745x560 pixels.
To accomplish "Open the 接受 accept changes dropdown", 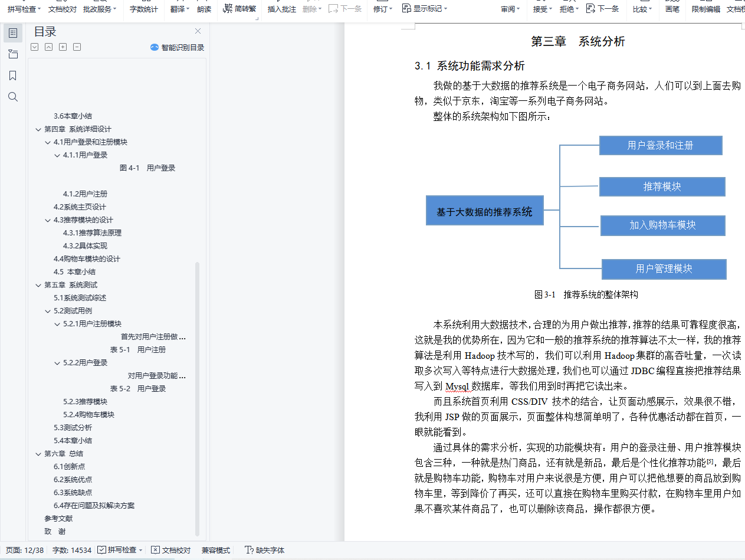I will [x=541, y=9].
